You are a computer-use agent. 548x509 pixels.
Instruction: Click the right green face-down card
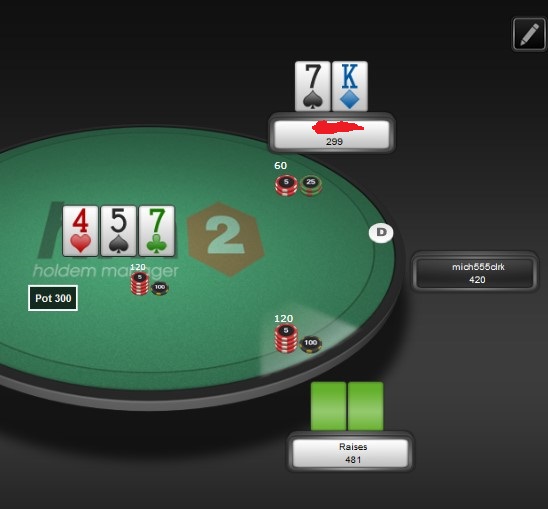tap(366, 406)
